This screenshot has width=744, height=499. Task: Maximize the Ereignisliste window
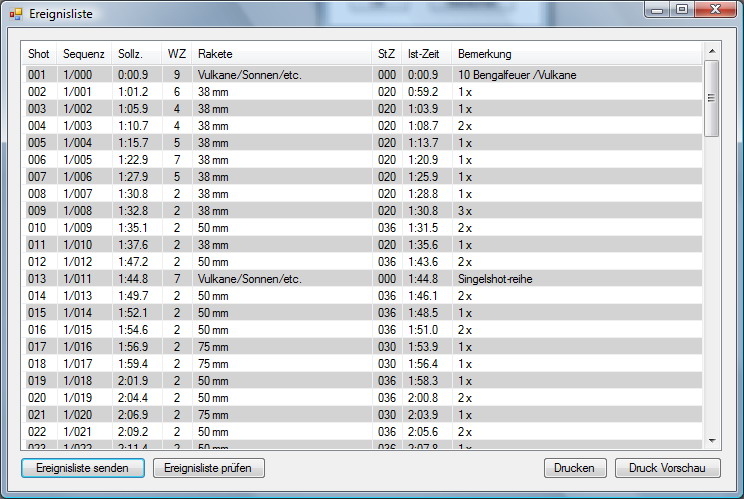pos(681,9)
